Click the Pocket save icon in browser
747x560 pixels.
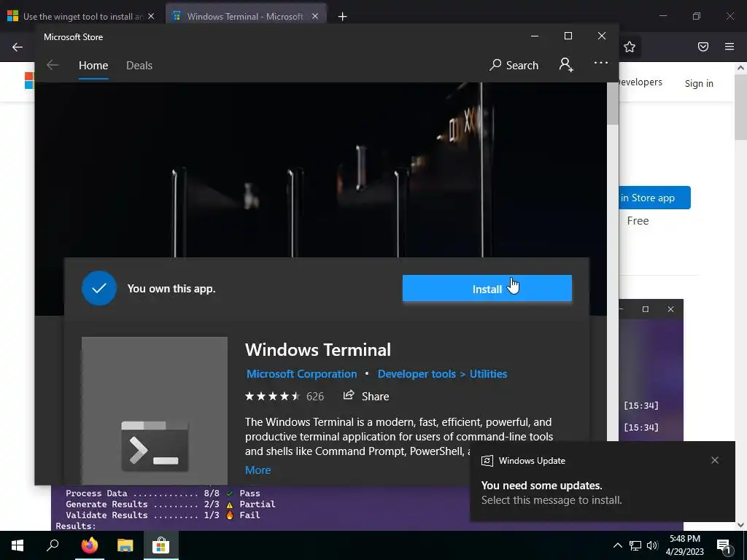[703, 47]
